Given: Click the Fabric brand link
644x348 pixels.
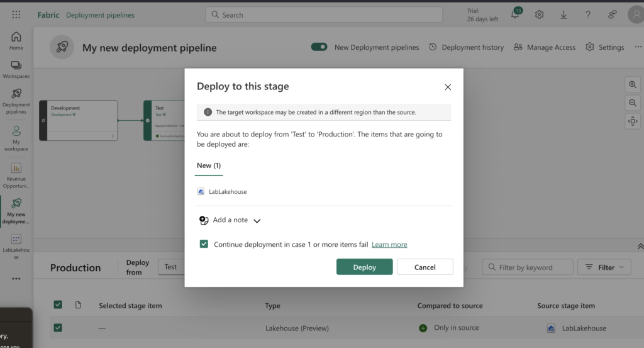Looking at the screenshot, I should click(x=48, y=15).
